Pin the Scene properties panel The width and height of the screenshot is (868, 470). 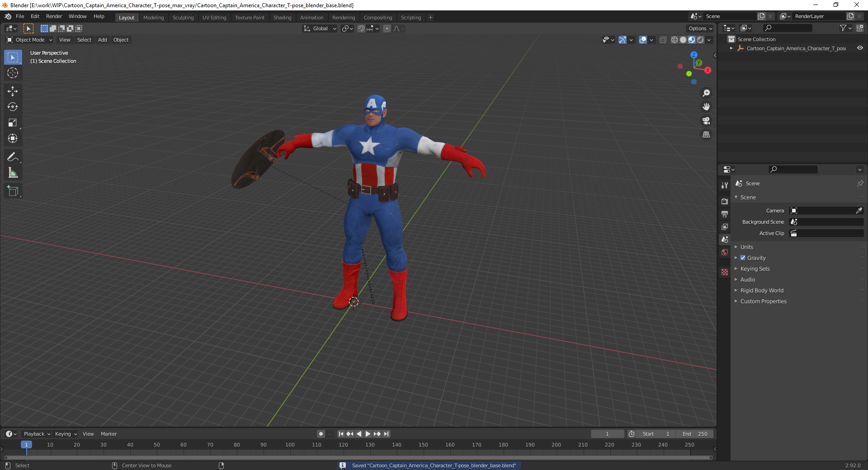(860, 183)
